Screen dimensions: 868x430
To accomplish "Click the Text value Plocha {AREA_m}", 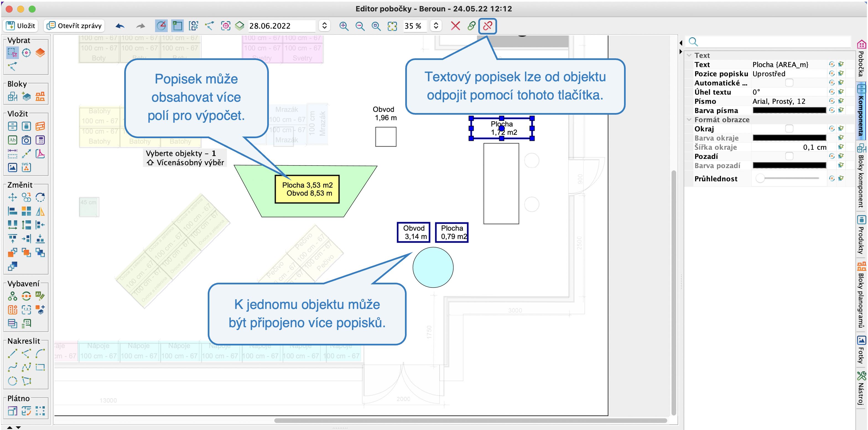I will click(x=789, y=64).
